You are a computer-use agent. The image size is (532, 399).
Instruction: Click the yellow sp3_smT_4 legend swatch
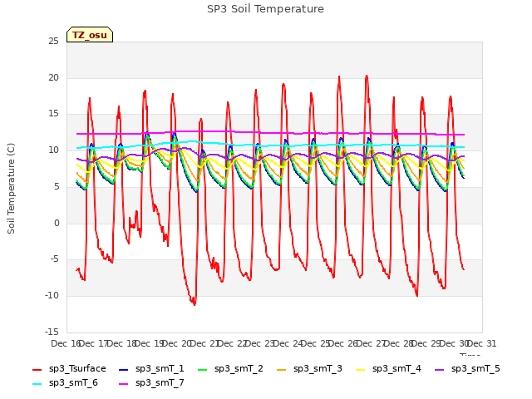coord(360,369)
